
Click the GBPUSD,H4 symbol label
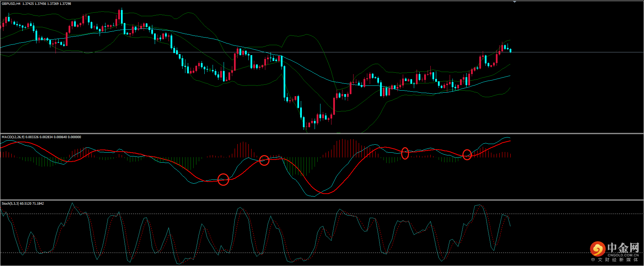[x=11, y=4]
